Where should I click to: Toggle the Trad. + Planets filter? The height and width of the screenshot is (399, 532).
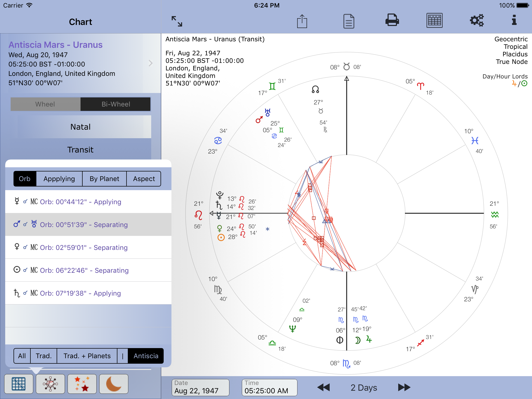[x=87, y=356]
